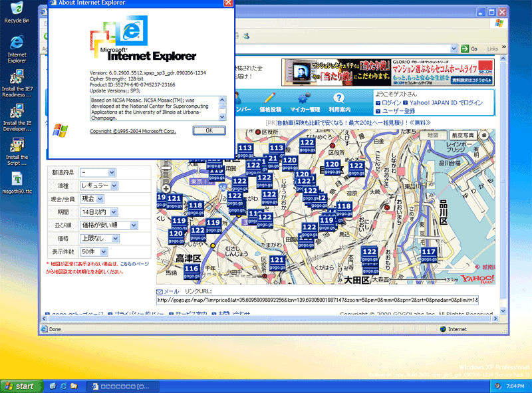Zoom in the map with the plus button
The width and height of the screenshot is (532, 393).
tap(166, 188)
